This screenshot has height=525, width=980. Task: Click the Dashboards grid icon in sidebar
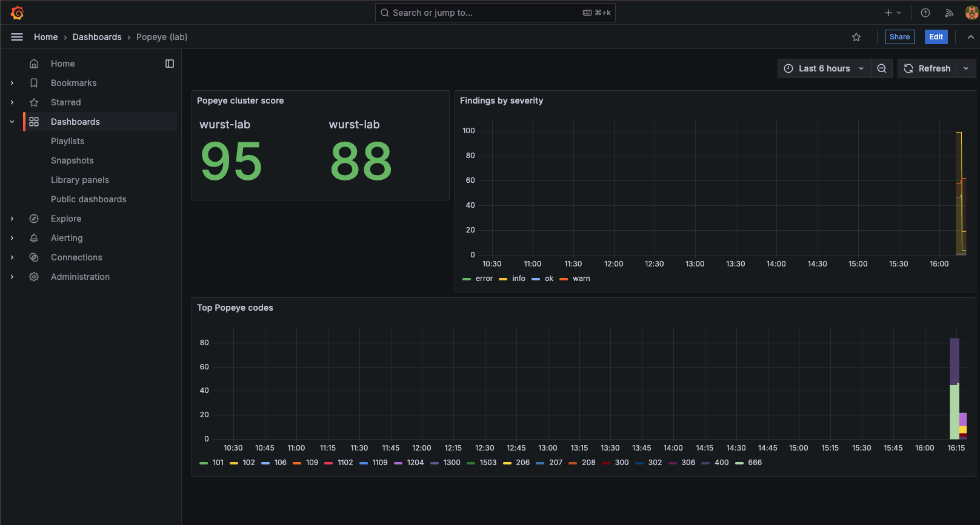34,122
